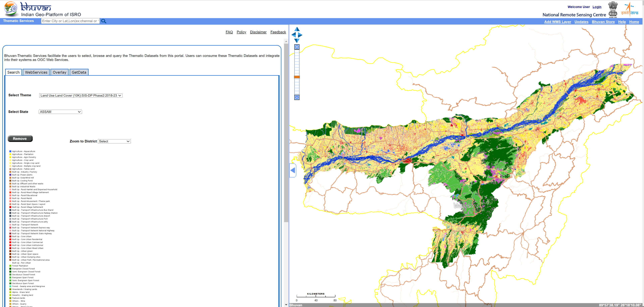Click the 'Agriculture - Plantation' legend entry
The image size is (644, 307).
(23, 154)
